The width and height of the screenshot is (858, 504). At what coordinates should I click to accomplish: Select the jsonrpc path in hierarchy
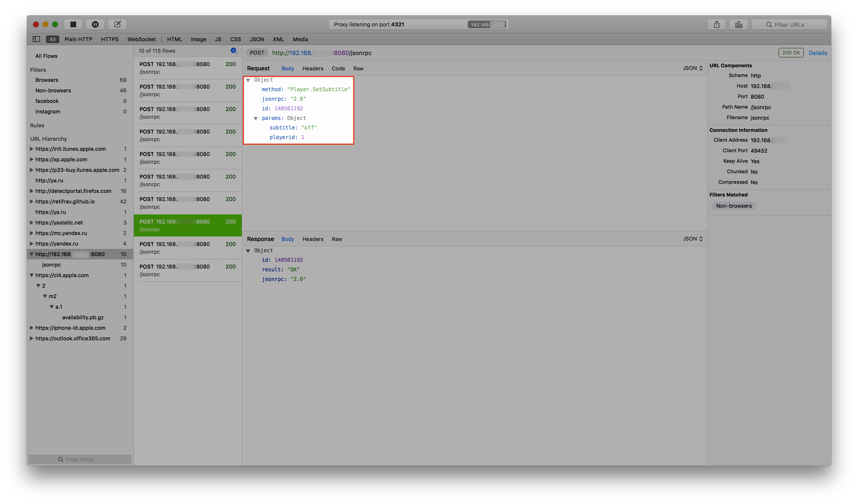80,265
